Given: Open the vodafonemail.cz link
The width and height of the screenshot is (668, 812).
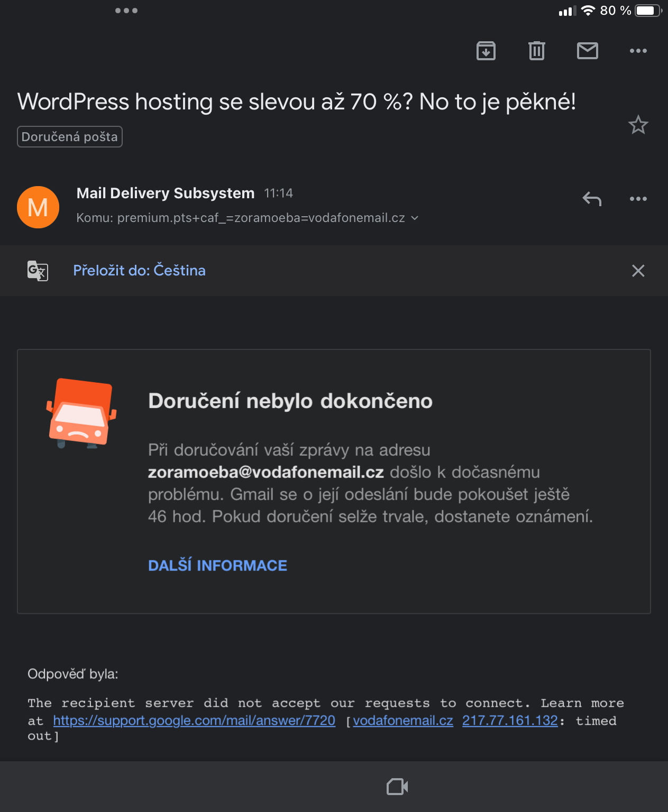Looking at the screenshot, I should pos(403,721).
